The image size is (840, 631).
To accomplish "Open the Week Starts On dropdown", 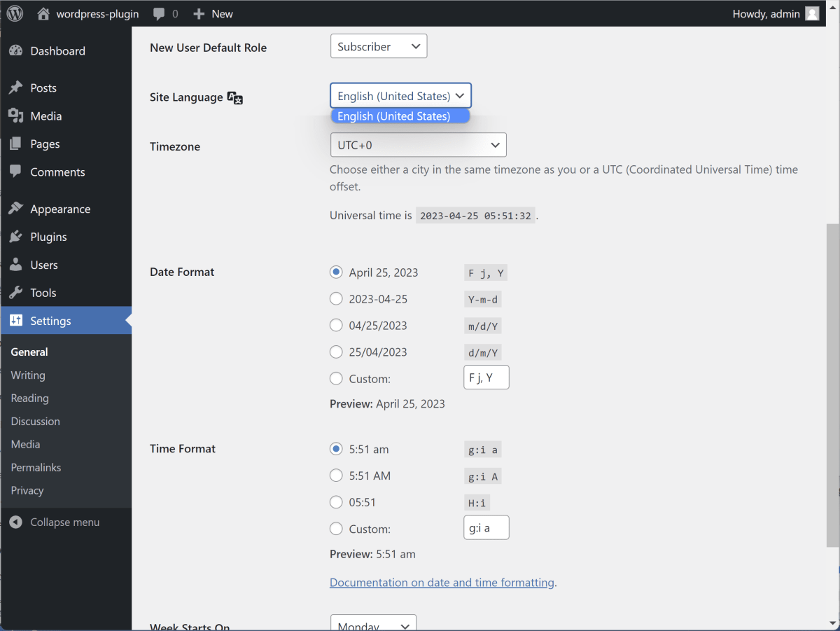I will point(373,623).
